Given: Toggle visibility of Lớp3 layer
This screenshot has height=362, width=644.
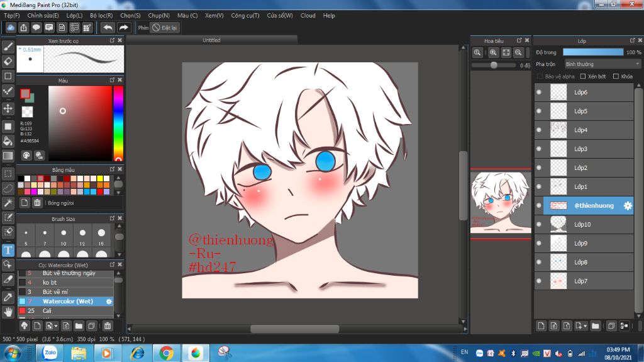Looking at the screenshot, I should coord(539,149).
